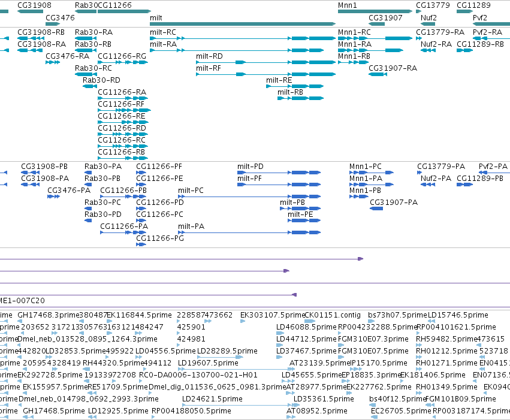Image resolution: width=510 pixels, height=420 pixels.
Task: Select protein Mnn1-PC
Action: click(x=372, y=173)
